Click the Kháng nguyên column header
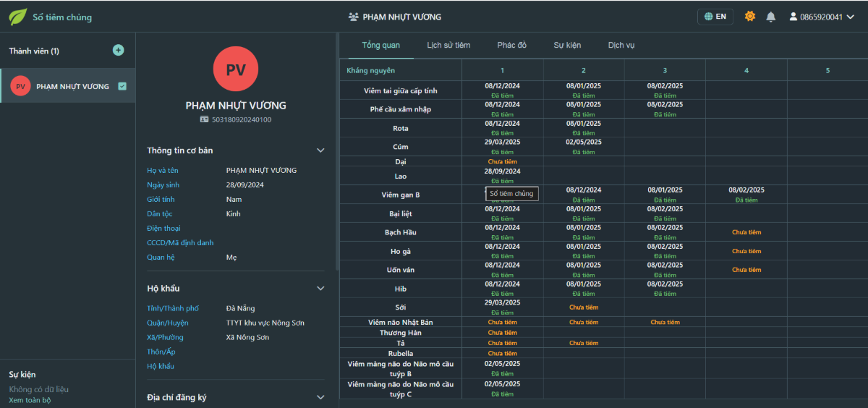Image resolution: width=868 pixels, height=408 pixels. (371, 70)
